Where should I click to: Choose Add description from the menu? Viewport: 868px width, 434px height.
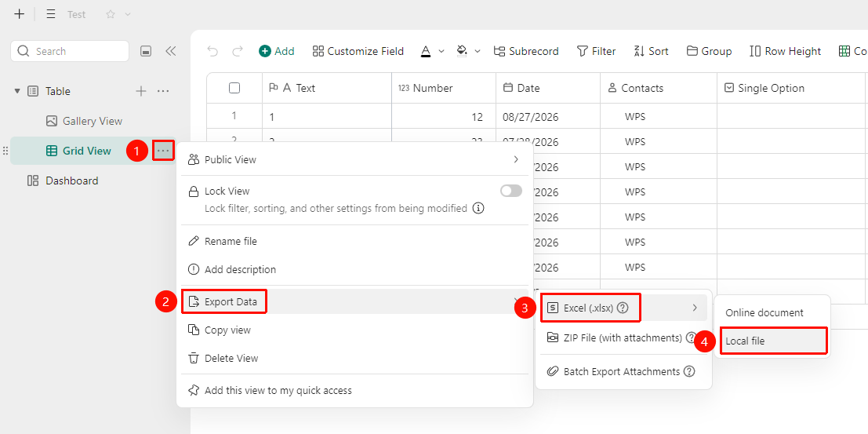coord(354,270)
